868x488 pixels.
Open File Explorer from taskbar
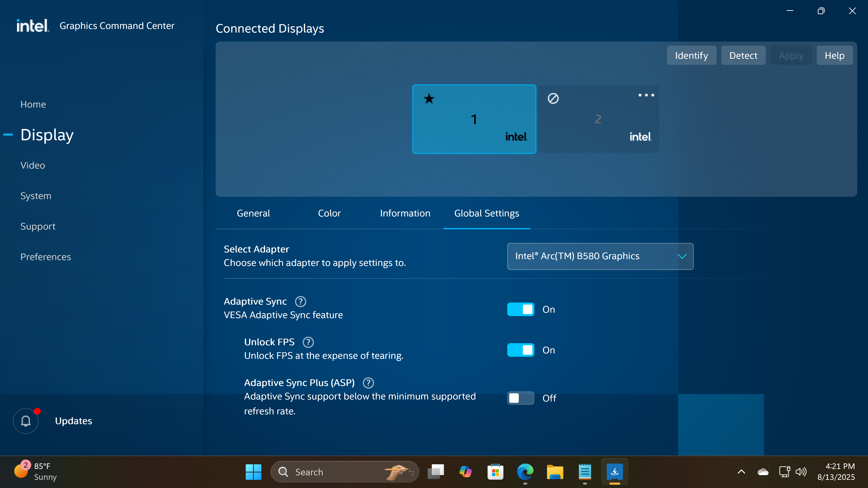tap(555, 472)
